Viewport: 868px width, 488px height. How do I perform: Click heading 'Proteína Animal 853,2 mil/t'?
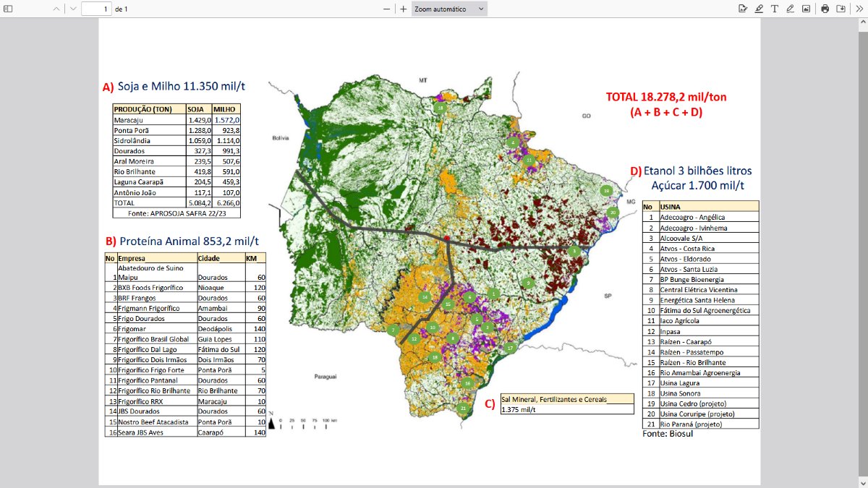coord(188,241)
